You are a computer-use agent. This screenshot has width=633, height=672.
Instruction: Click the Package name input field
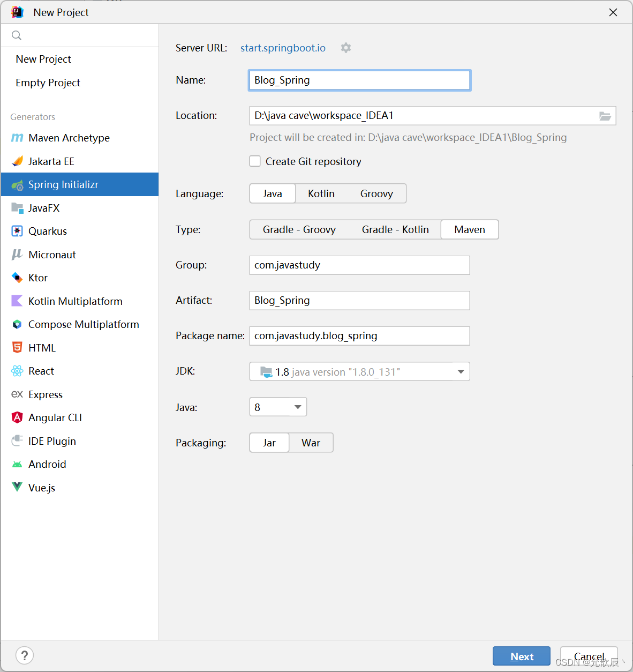[359, 336]
